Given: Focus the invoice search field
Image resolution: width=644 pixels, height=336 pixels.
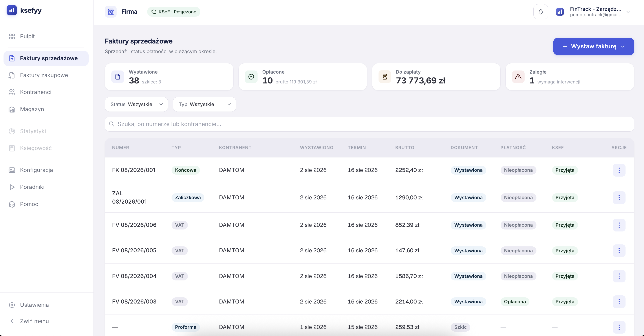Looking at the screenshot, I should pos(369,124).
